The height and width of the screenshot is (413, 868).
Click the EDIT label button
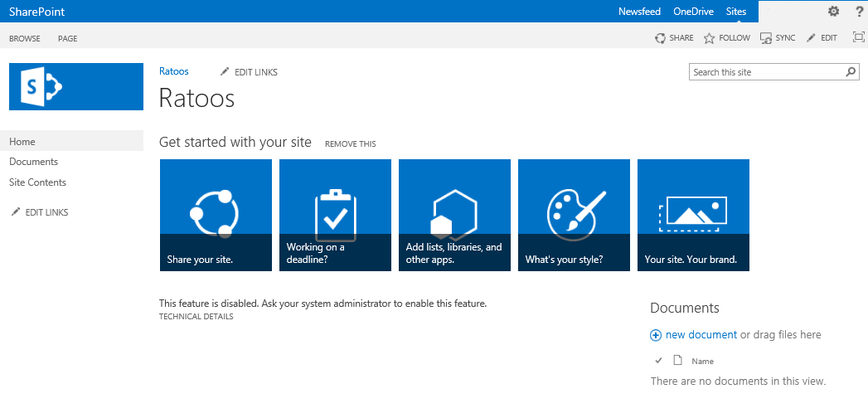[829, 38]
